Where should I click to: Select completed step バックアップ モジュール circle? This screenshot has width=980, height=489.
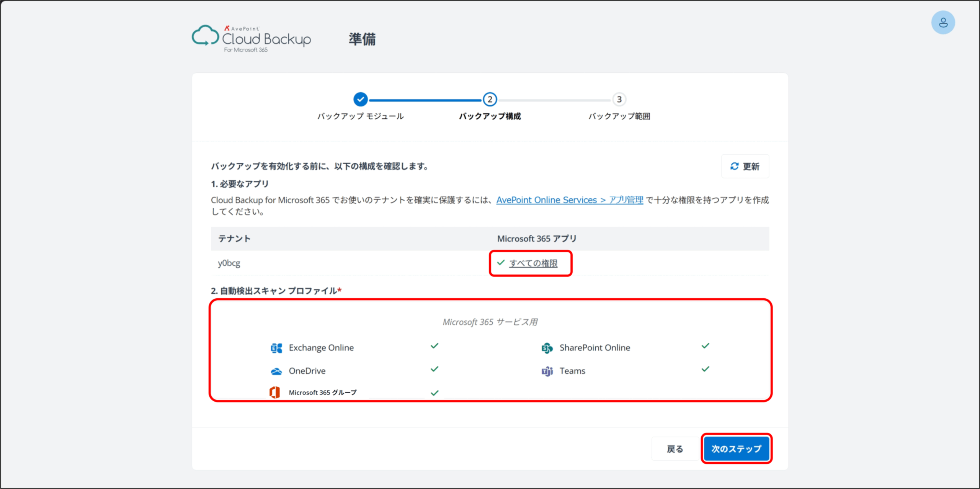click(x=360, y=100)
